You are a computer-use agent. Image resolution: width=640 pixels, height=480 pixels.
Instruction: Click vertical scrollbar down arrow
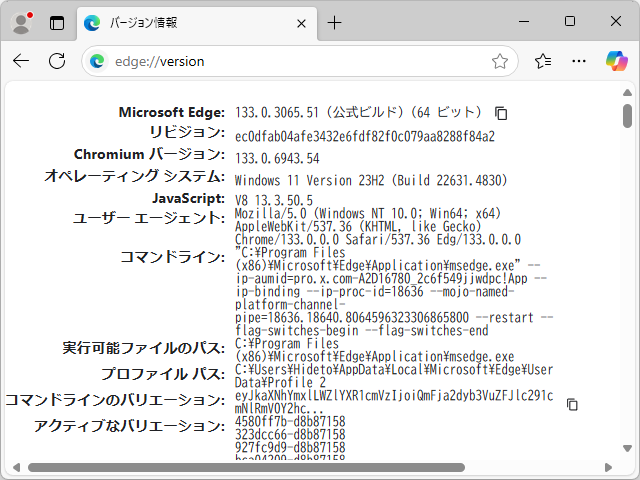click(627, 448)
